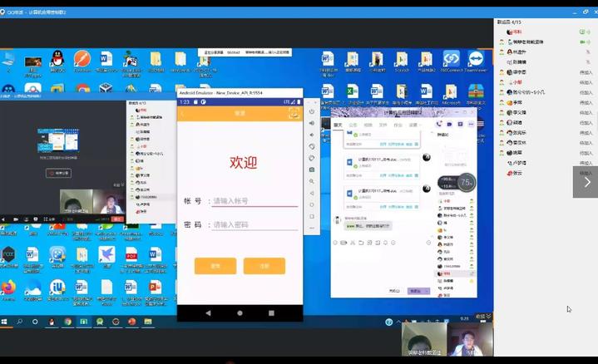
Task: Click the emulator screenshot camera icon
Action: (312, 170)
